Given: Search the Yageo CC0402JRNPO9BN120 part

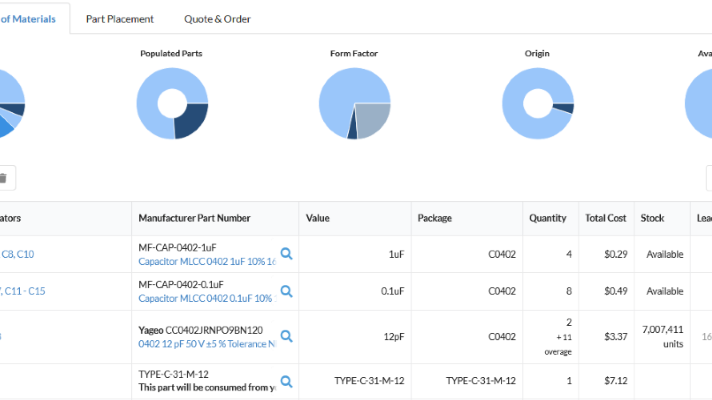Looking at the screenshot, I should [286, 337].
